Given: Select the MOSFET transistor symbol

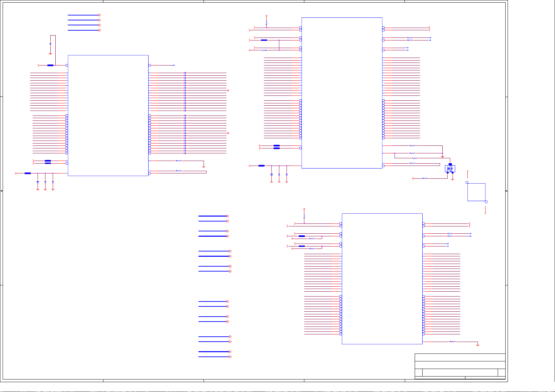Looking at the screenshot, I should pos(450,168).
